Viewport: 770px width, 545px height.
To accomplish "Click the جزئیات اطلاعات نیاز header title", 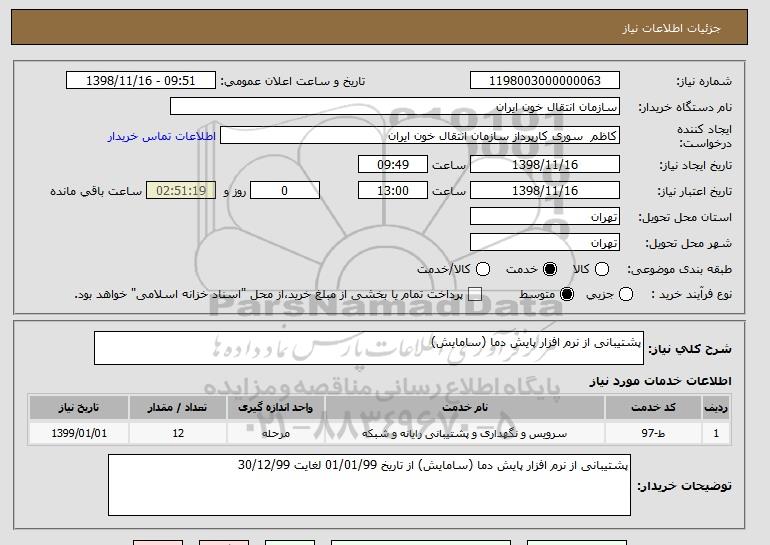I will pos(671,28).
